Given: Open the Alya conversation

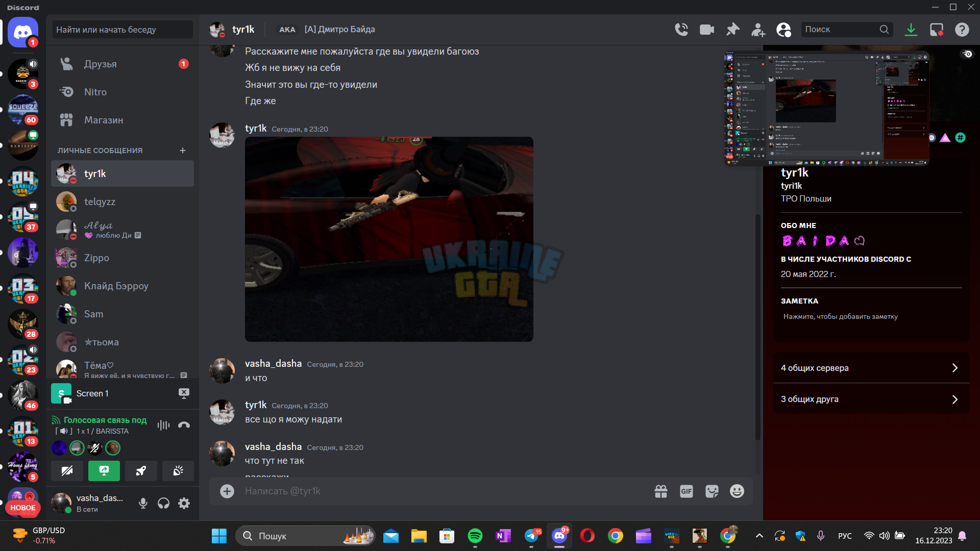Looking at the screenshot, I should pos(122,230).
